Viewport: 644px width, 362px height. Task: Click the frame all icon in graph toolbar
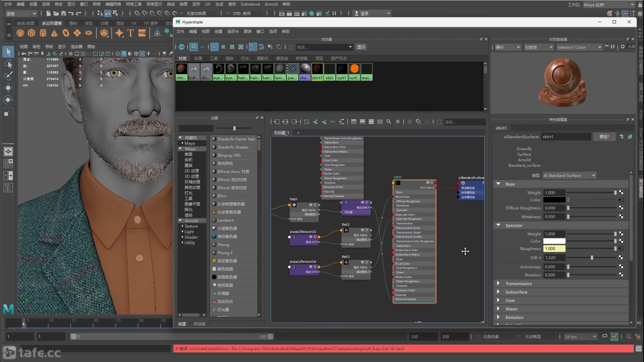click(306, 122)
